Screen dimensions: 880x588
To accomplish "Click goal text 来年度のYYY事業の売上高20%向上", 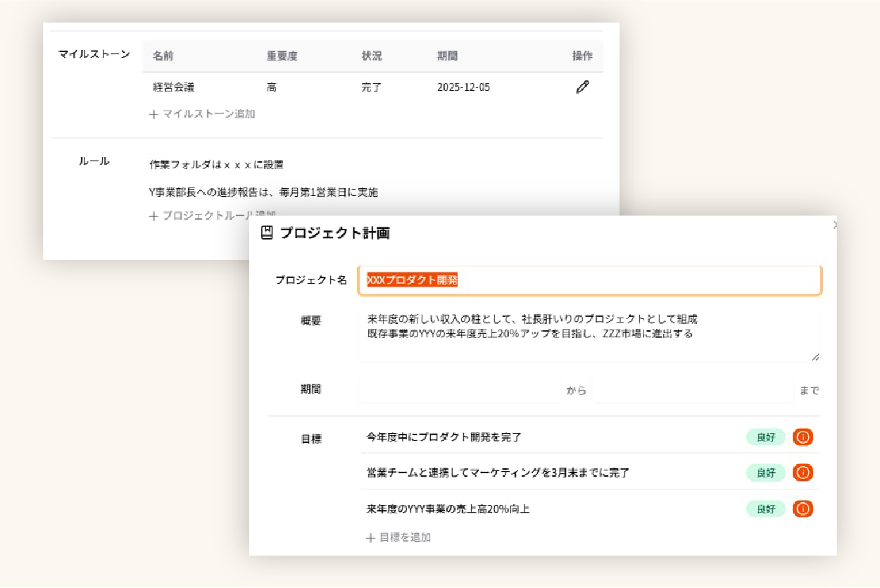I will [448, 508].
